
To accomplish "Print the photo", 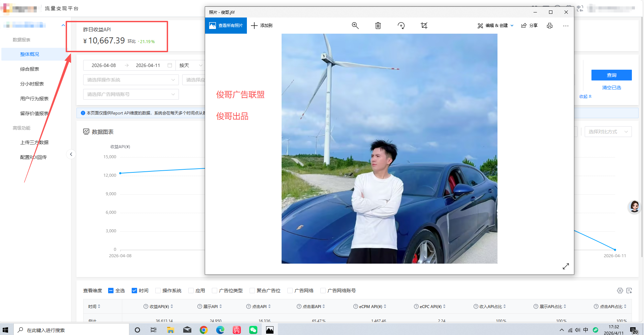I will pyautogui.click(x=550, y=26).
